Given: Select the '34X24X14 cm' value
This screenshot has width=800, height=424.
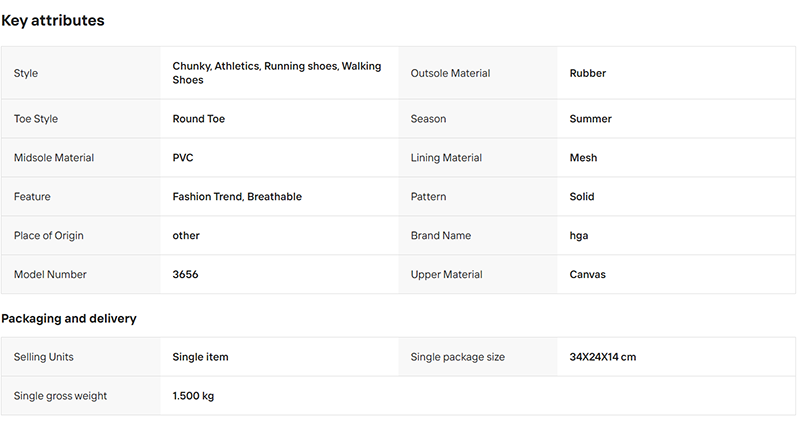Looking at the screenshot, I should tap(603, 357).
